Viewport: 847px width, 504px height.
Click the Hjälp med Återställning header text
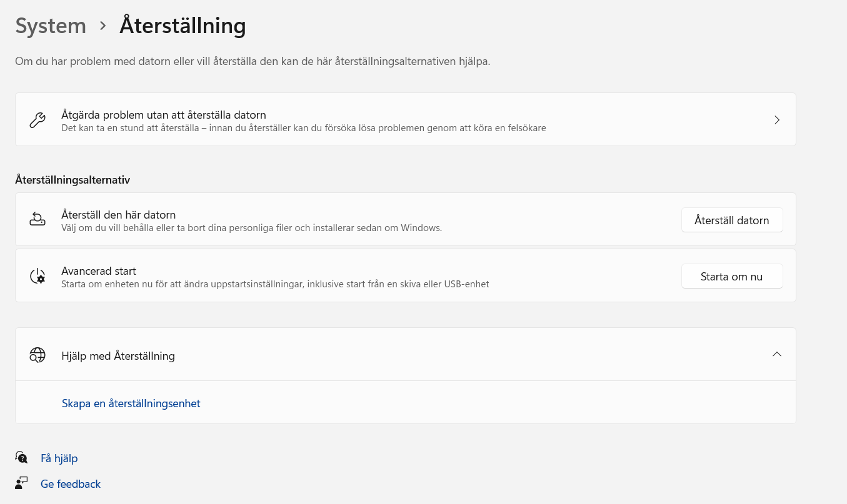(118, 356)
